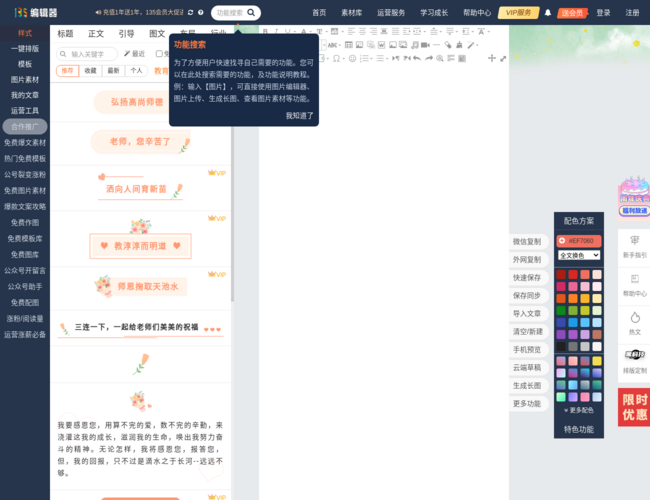Select the 老师，您辛苦了 title style

pyautogui.click(x=140, y=142)
